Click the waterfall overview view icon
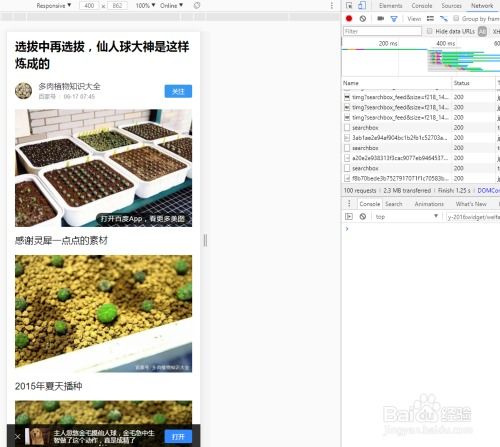 click(444, 19)
